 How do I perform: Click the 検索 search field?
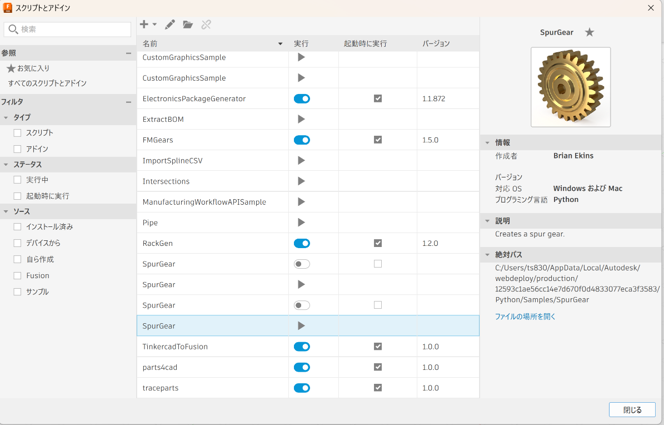[x=67, y=29]
